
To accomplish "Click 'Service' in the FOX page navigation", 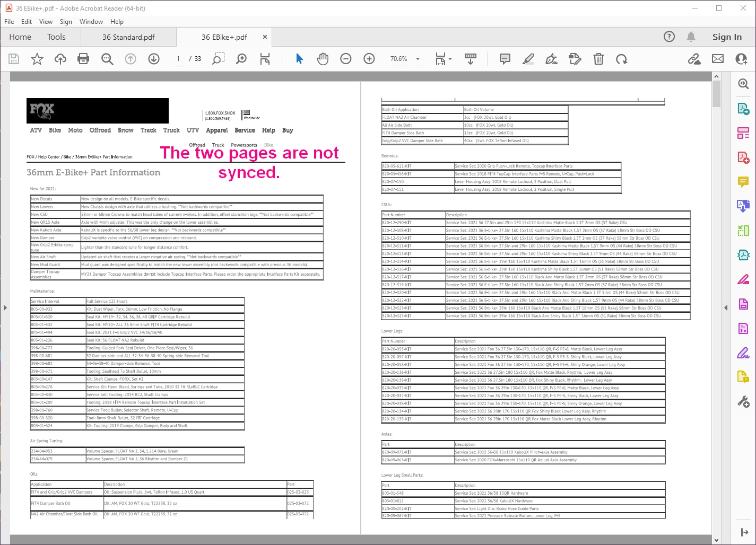I will tap(245, 130).
